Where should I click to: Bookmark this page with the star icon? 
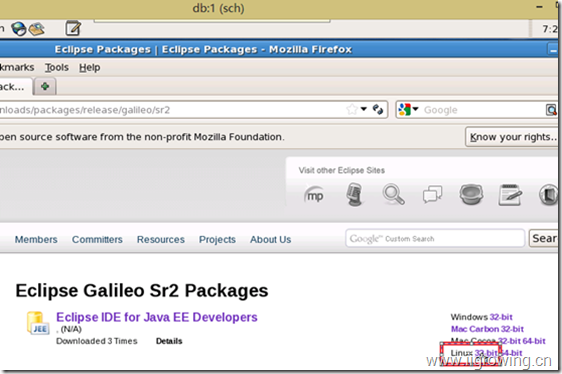point(352,109)
